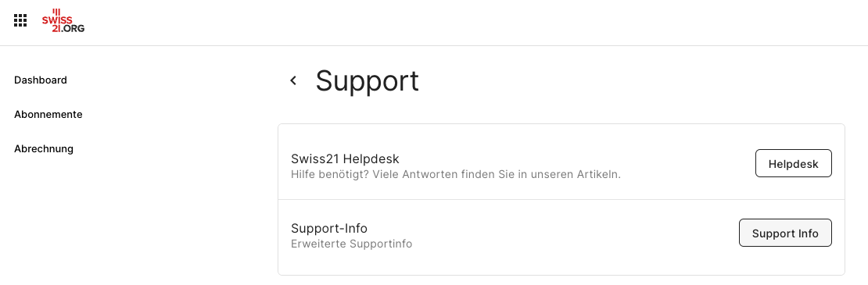Image resolution: width=868 pixels, height=285 pixels.
Task: Navigate to Abonnemente in the sidebar
Action: (48, 114)
